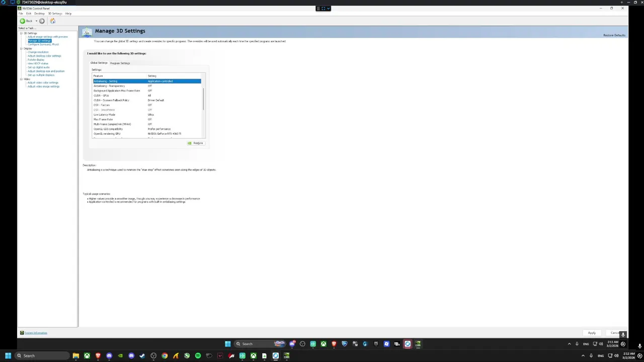This screenshot has width=644, height=362.
Task: Open Adjust video image settings
Action: tap(43, 86)
